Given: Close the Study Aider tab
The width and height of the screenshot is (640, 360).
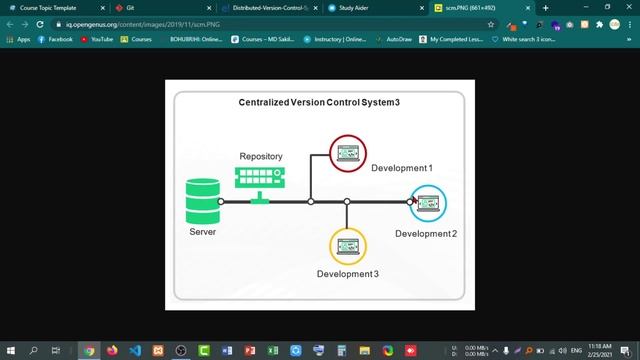Looking at the screenshot, I should pyautogui.click(x=422, y=8).
